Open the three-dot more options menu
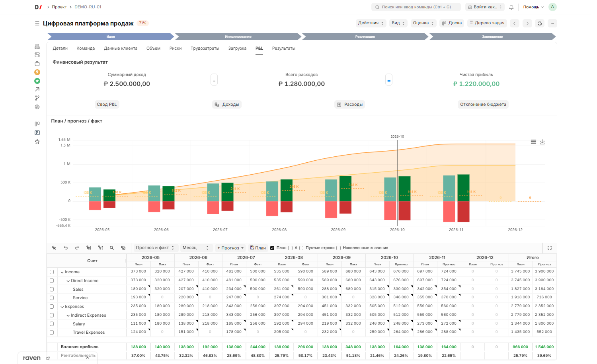 pyautogui.click(x=552, y=23)
